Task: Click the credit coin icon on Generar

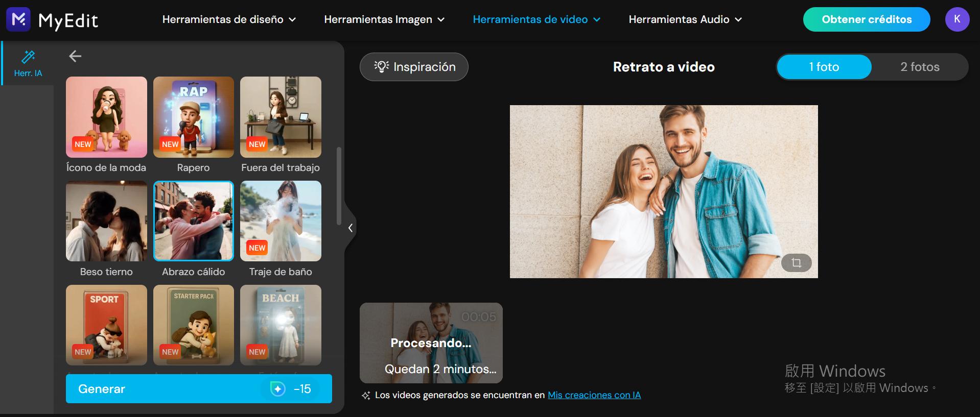Action: click(x=278, y=389)
